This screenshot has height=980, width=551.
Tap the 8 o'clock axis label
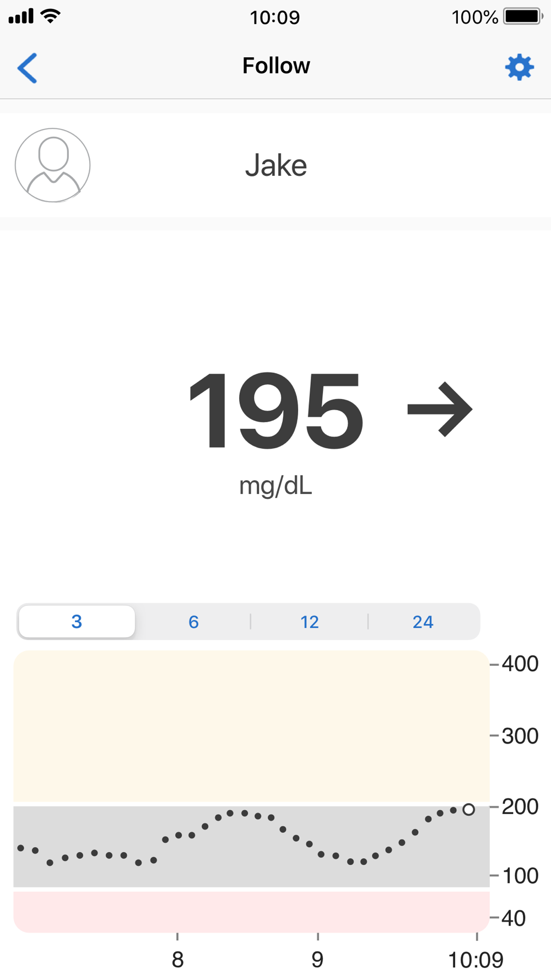pos(177,960)
